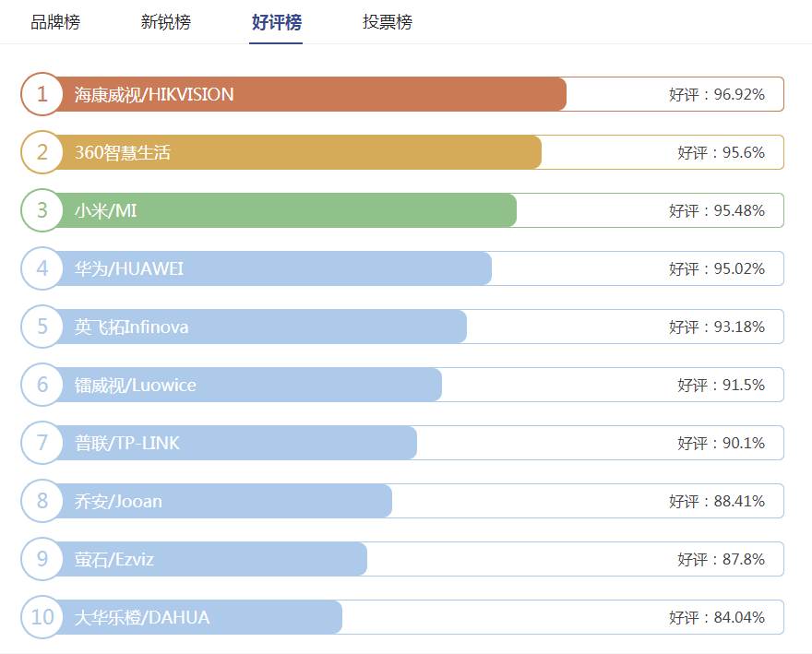
Task: Click the rank 2 circle badge
Action: click(x=42, y=152)
